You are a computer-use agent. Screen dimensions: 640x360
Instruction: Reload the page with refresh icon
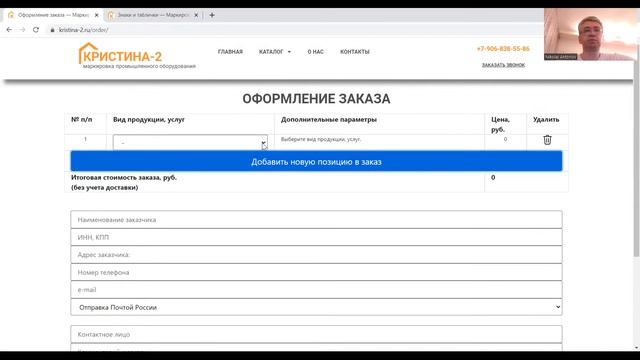point(36,30)
